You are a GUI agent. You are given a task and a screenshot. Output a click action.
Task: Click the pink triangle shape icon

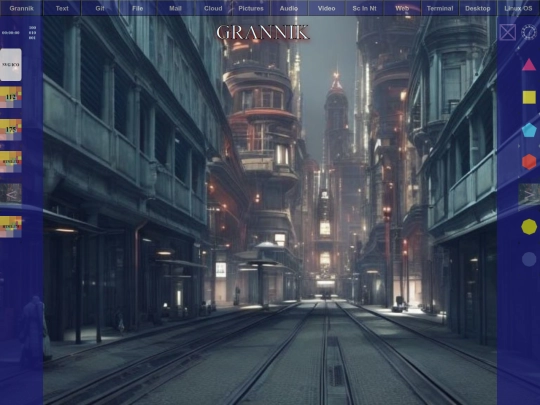529,65
